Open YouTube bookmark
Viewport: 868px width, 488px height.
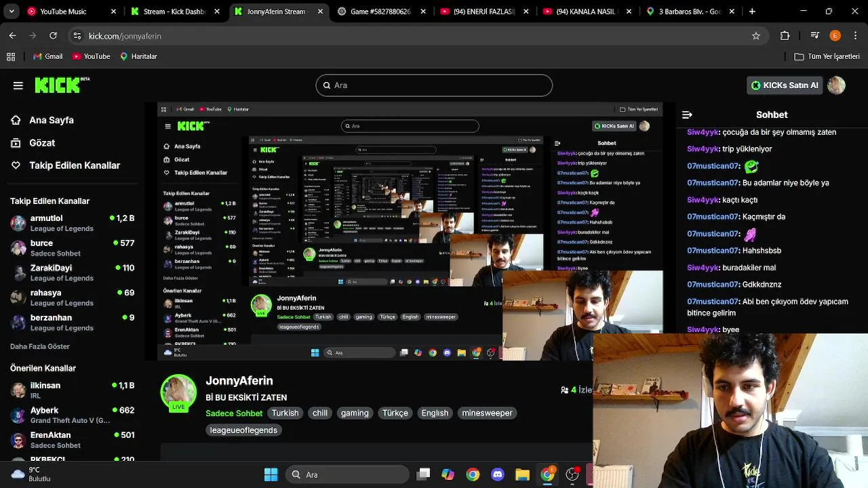(x=91, y=56)
